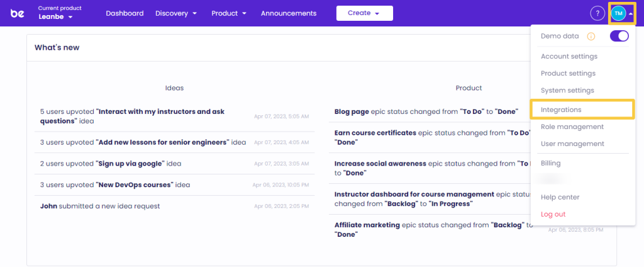Expand the Product navigation dropdown
This screenshot has height=267, width=644.
click(228, 13)
